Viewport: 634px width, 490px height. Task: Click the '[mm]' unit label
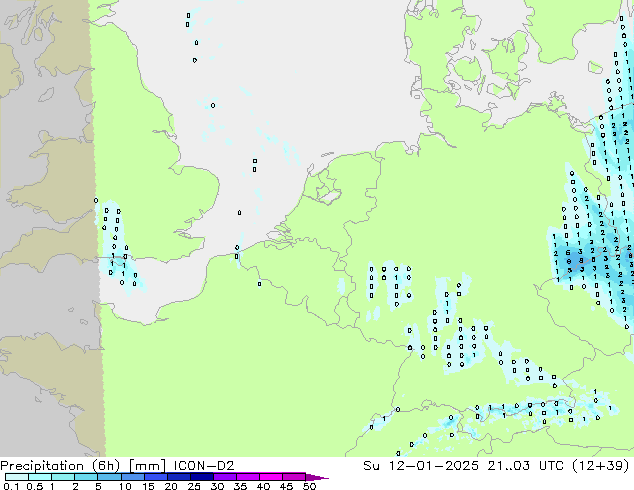(147, 466)
